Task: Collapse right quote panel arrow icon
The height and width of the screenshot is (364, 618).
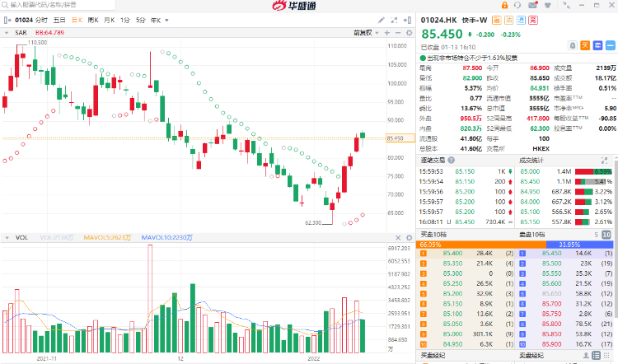Action: 408,20
